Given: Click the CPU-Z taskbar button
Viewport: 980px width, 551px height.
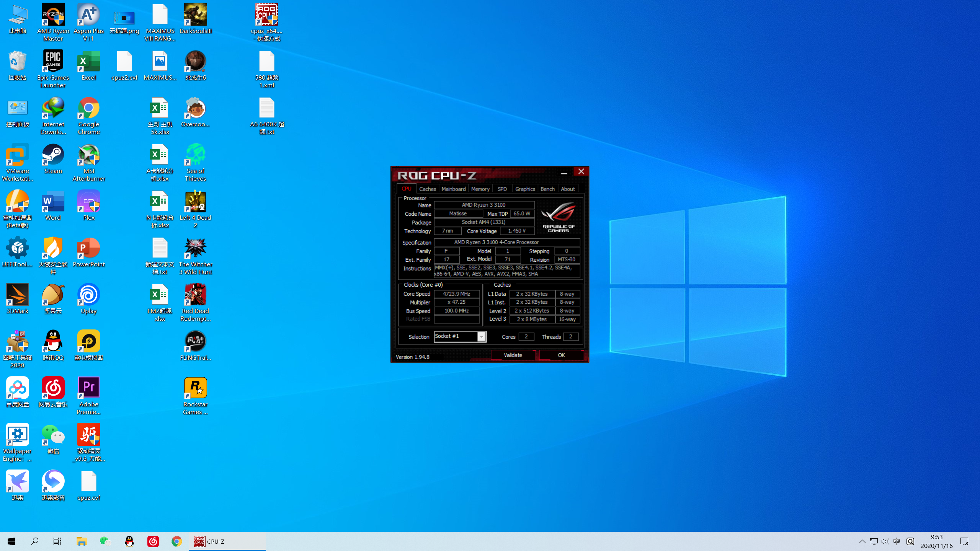Looking at the screenshot, I should tap(227, 541).
